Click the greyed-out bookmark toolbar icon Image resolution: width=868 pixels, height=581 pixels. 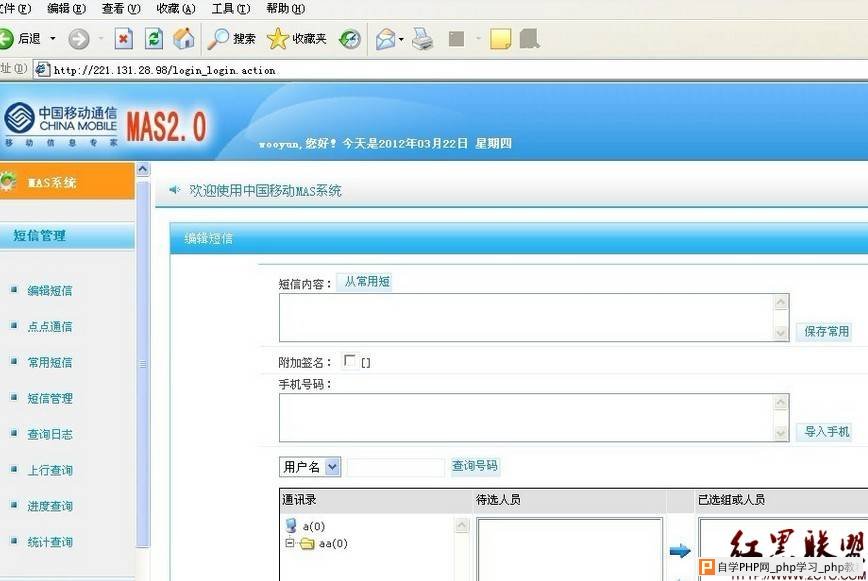[530, 39]
